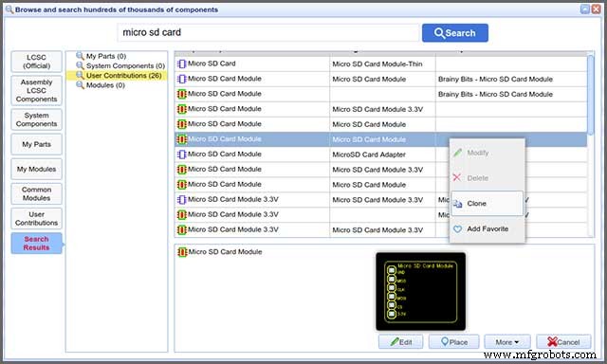Click the clone icon in the context menu

[x=457, y=204]
